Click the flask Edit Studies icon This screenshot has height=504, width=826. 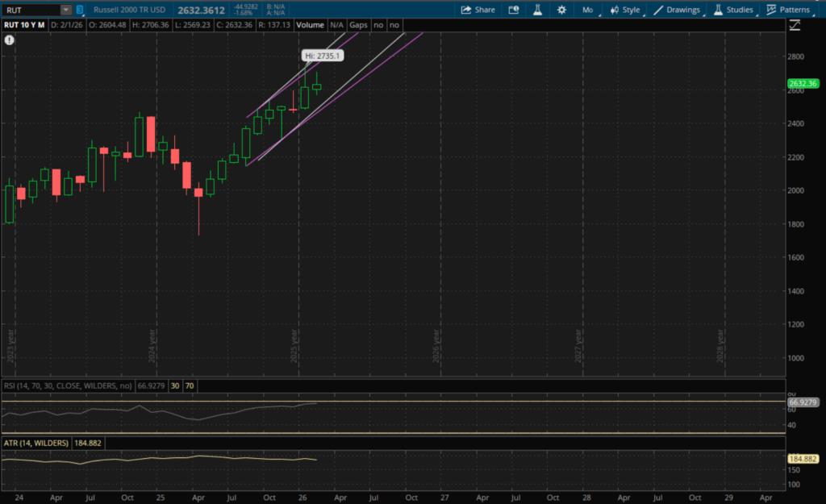click(536, 10)
